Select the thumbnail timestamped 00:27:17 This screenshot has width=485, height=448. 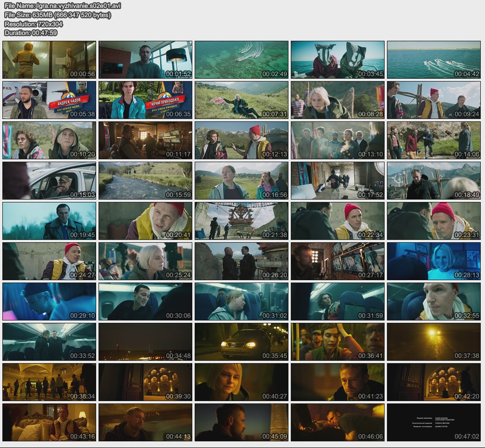coord(338,261)
